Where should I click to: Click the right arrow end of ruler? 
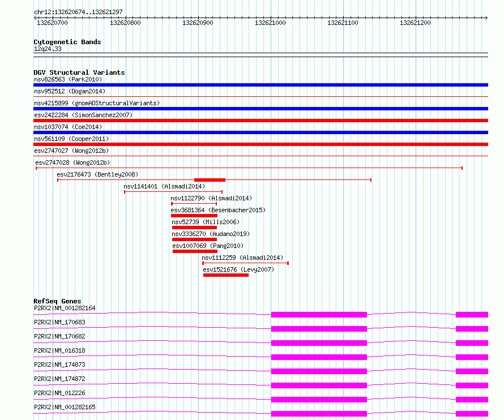(486, 18)
